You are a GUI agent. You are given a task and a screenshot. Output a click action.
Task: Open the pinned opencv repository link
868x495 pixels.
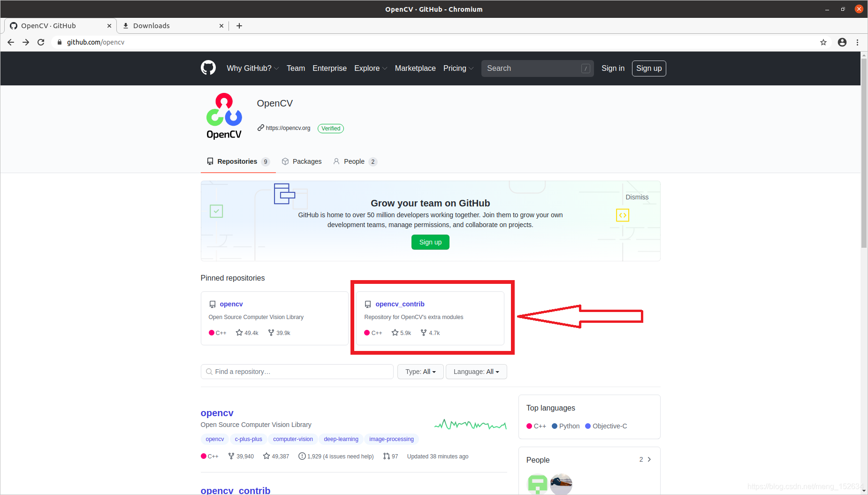pos(231,304)
